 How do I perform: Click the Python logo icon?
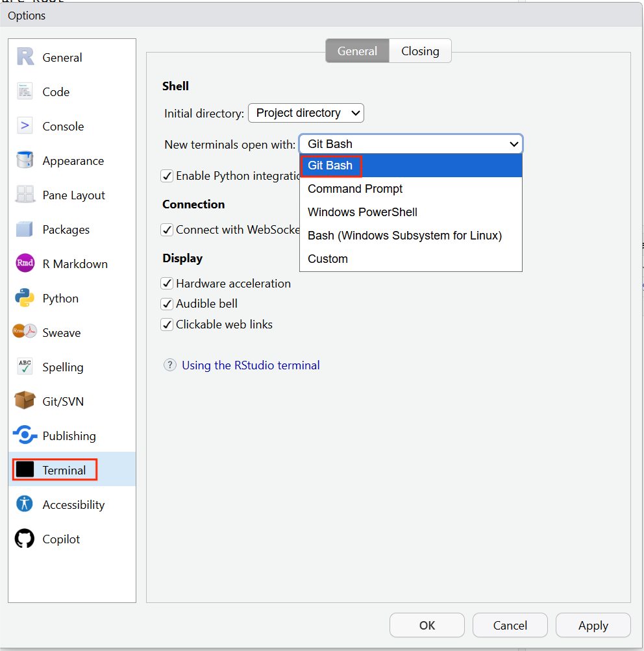click(x=25, y=298)
